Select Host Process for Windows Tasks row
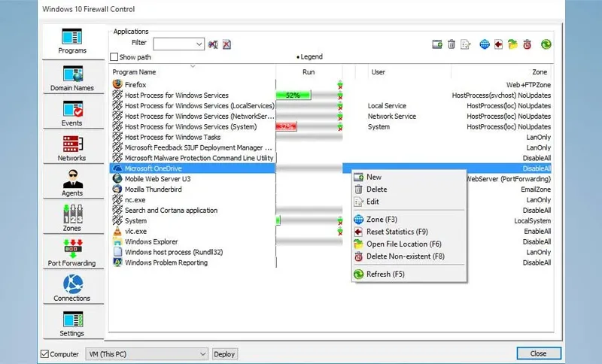602x364 pixels. coord(330,137)
